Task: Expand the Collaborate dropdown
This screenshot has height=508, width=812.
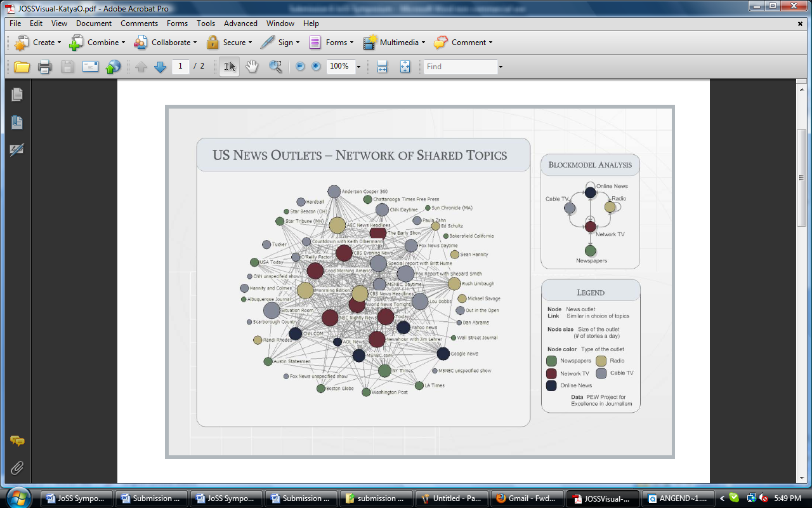Action: tap(195, 43)
